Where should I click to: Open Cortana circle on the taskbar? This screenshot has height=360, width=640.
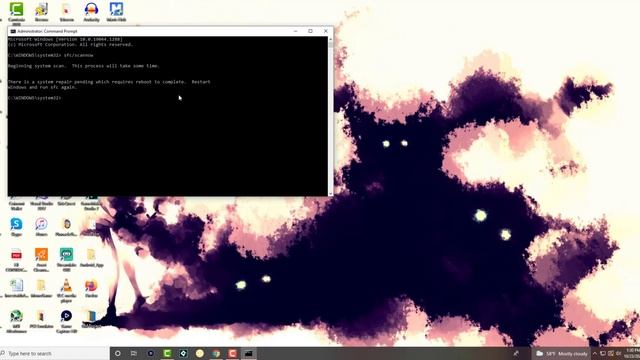click(x=118, y=353)
